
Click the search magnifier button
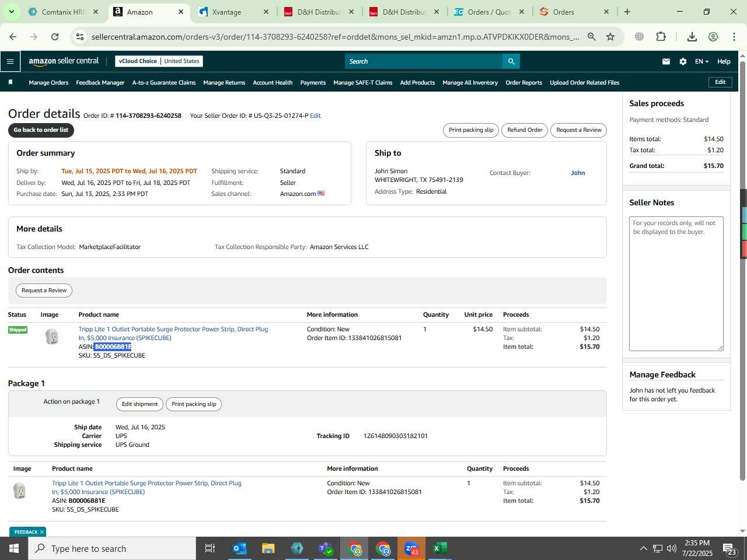tap(511, 61)
